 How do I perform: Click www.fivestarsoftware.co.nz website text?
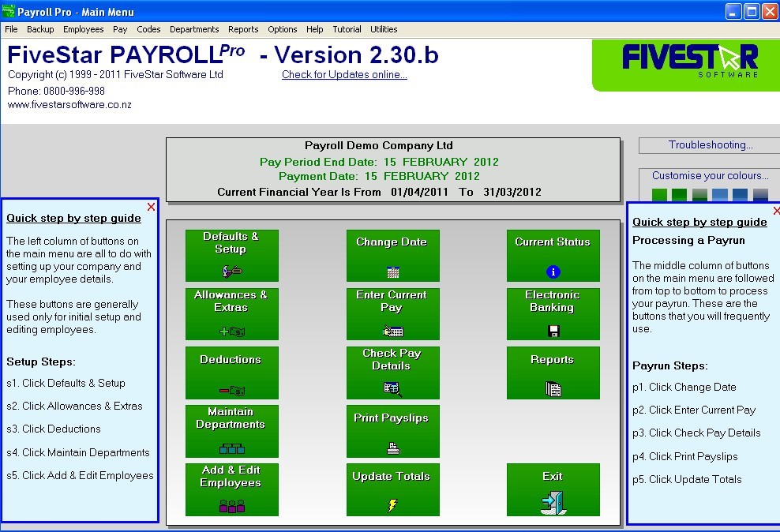click(x=69, y=105)
